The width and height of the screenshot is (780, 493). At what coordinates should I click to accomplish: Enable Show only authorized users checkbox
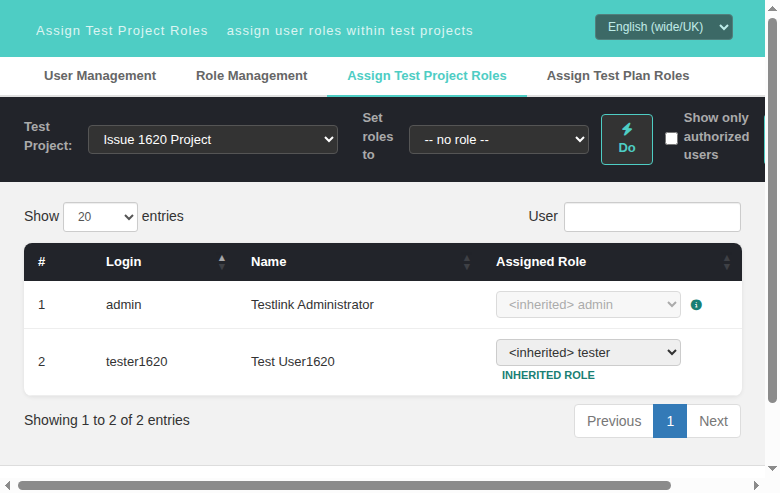[671, 138]
